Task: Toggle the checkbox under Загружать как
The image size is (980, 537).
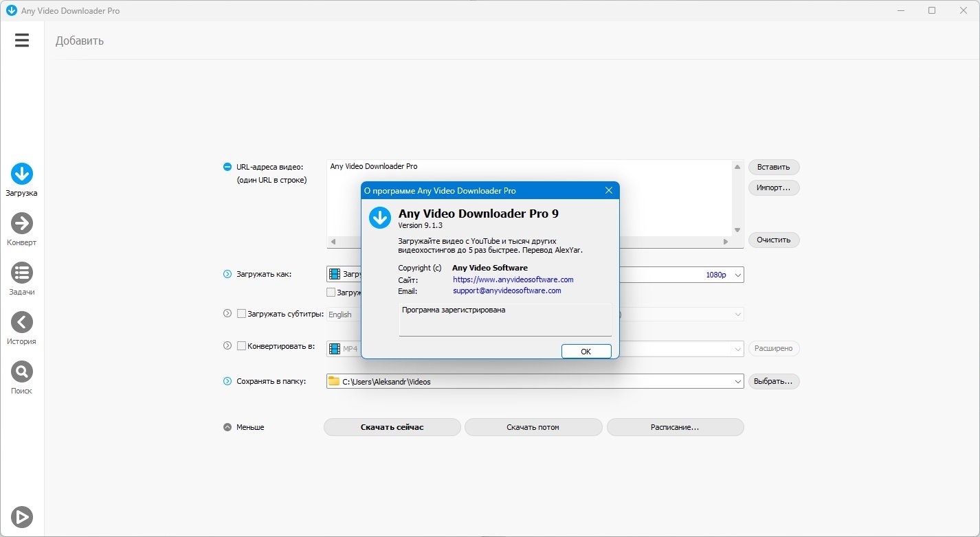Action: coord(331,293)
